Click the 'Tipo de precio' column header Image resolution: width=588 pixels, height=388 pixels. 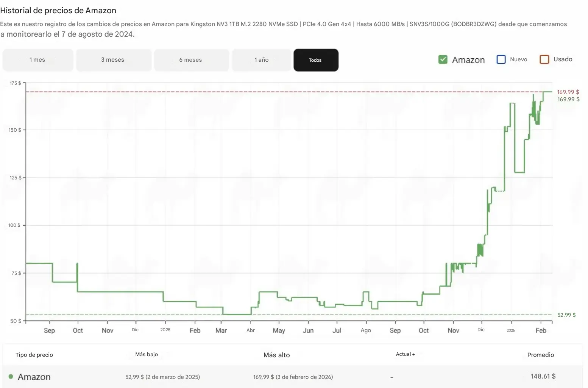pos(34,355)
